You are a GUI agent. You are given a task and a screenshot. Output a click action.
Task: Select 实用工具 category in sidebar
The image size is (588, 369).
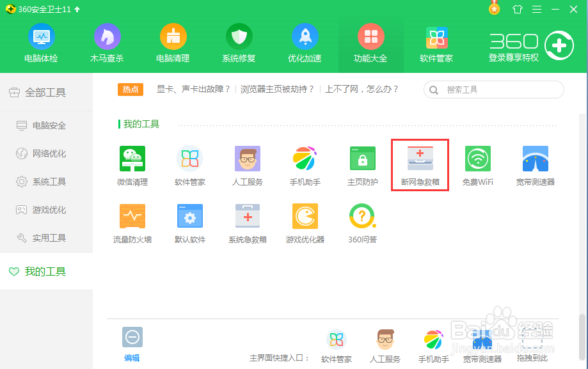pos(46,238)
